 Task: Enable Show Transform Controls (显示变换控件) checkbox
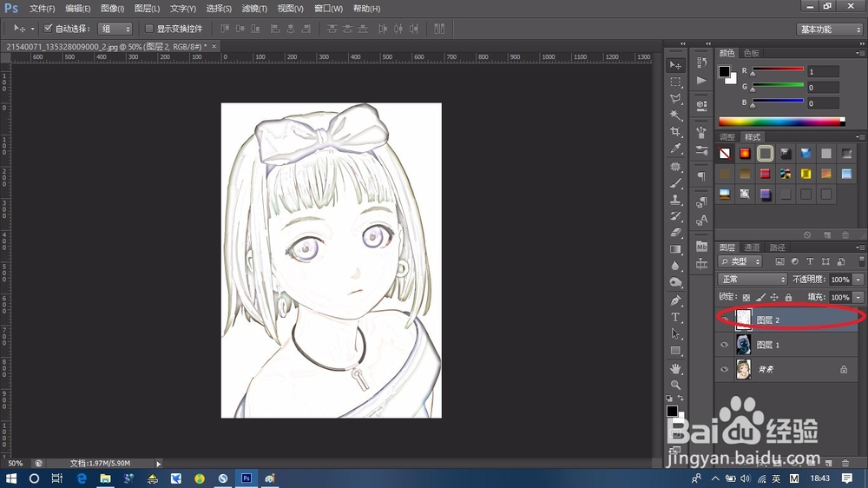[149, 29]
